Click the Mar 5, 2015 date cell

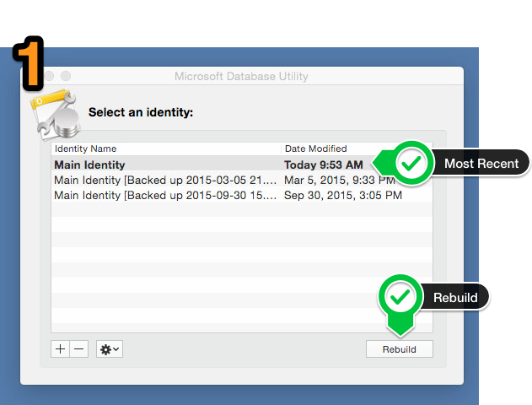[x=340, y=180]
